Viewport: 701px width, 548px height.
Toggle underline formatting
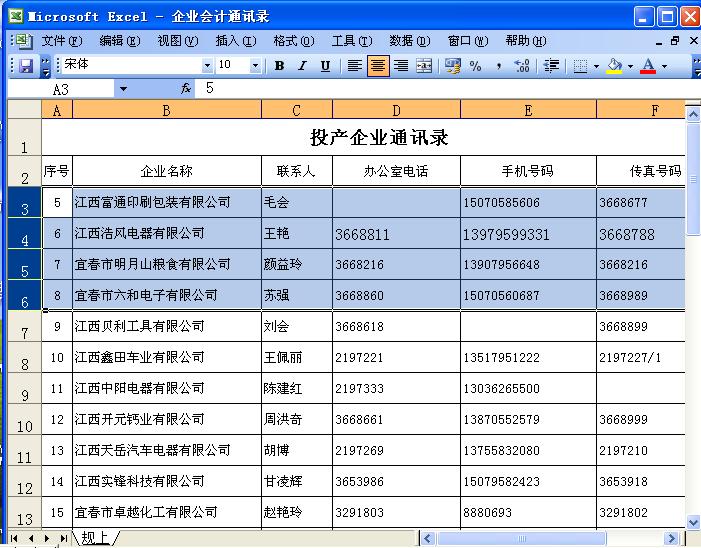(325, 66)
